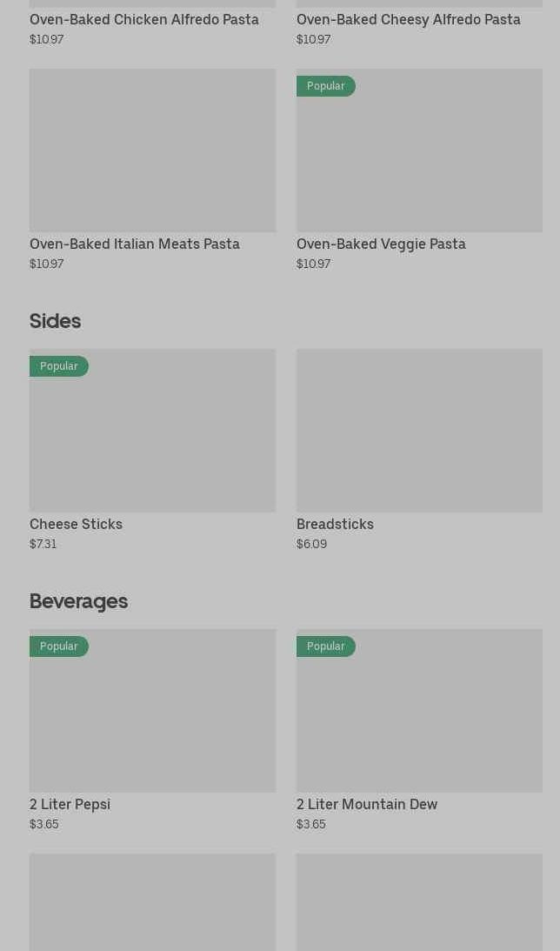The height and width of the screenshot is (951, 560).
Task: Open the Oven-Baked Italian Meats Pasta name
Action: click(x=135, y=244)
